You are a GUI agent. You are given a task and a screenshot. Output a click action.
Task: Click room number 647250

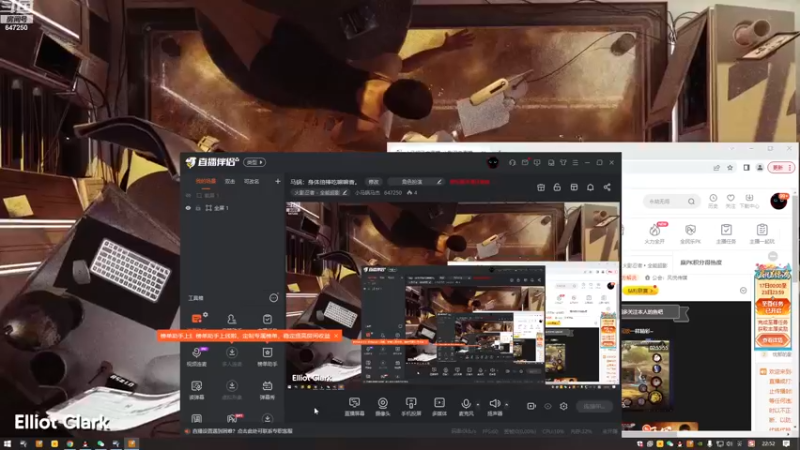pyautogui.click(x=393, y=193)
